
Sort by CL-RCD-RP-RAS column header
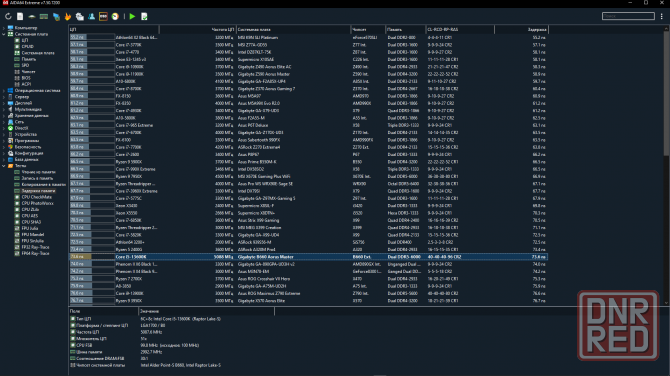pos(460,29)
